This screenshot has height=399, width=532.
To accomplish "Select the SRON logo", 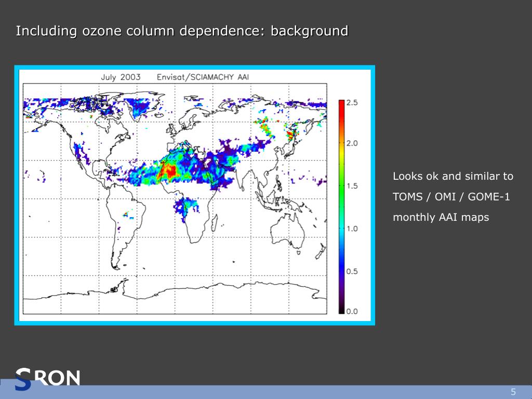I will coord(47,379).
